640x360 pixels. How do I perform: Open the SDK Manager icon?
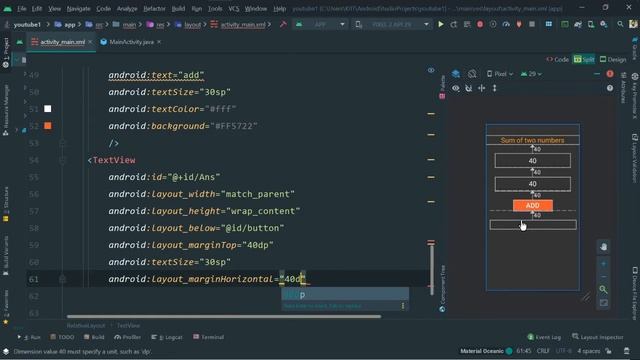coord(604,24)
